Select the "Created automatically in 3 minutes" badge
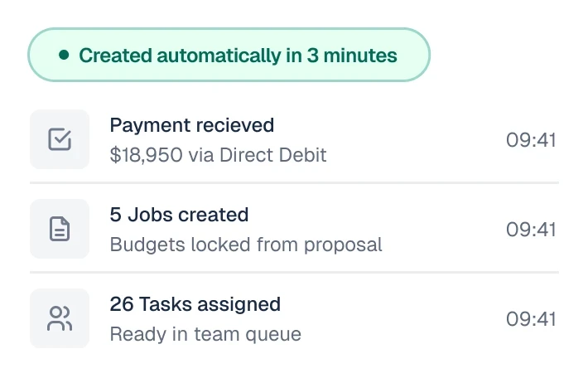The height and width of the screenshot is (378, 588). [x=229, y=56]
